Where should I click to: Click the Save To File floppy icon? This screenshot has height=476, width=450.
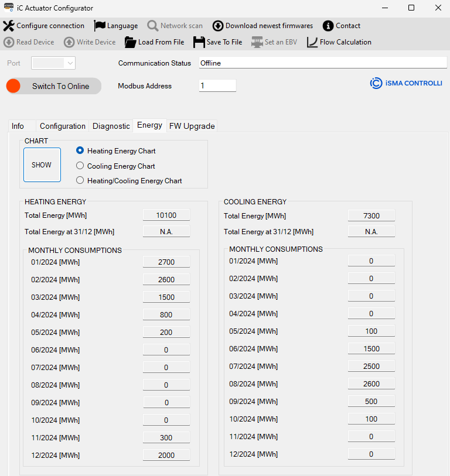tap(199, 42)
